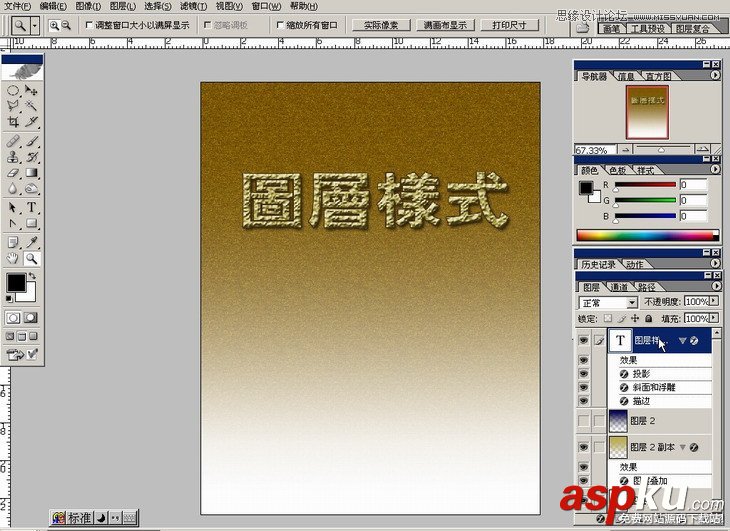Select the Zoom tool in toolbox
The height and width of the screenshot is (531, 730).
(31, 259)
